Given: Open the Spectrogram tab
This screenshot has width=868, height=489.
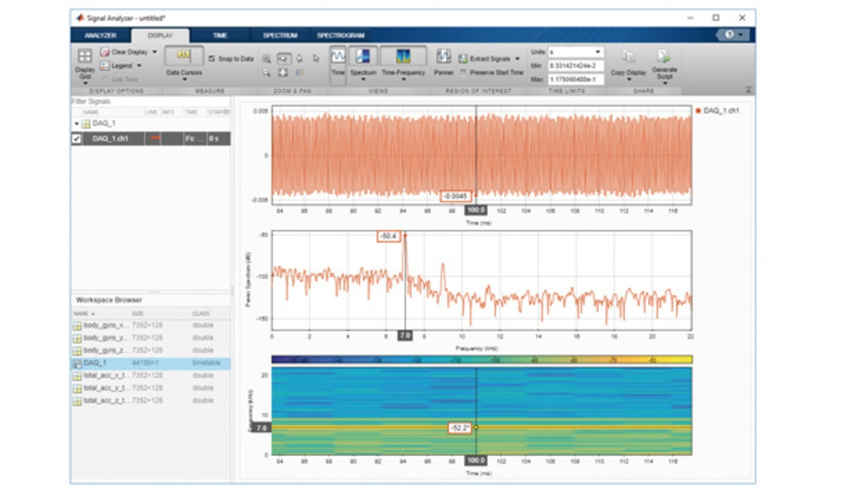Looking at the screenshot, I should (x=340, y=35).
